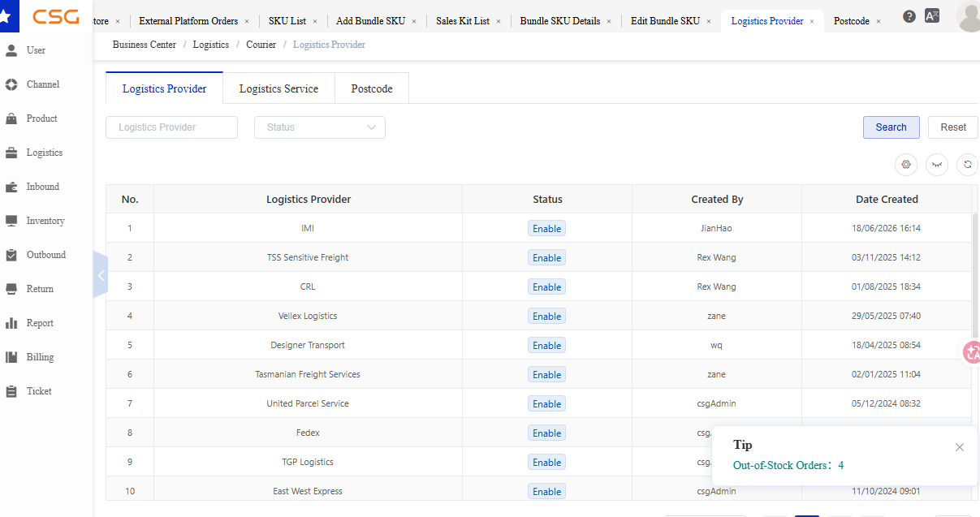Click Courier in breadcrumb
980x517 pixels.
(x=260, y=45)
